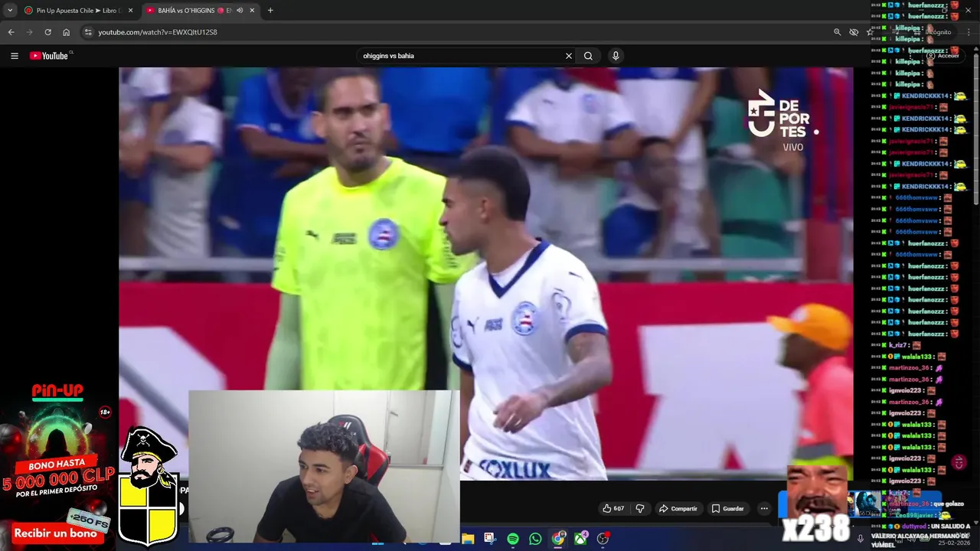View site information for youtube.com
Screen dimensions: 980x551
coord(88,32)
